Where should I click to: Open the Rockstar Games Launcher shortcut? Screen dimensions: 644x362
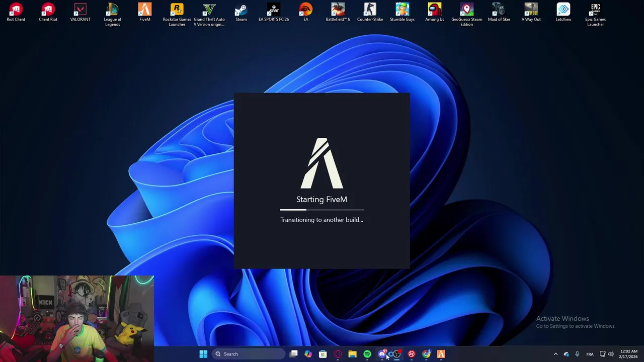pyautogui.click(x=177, y=15)
